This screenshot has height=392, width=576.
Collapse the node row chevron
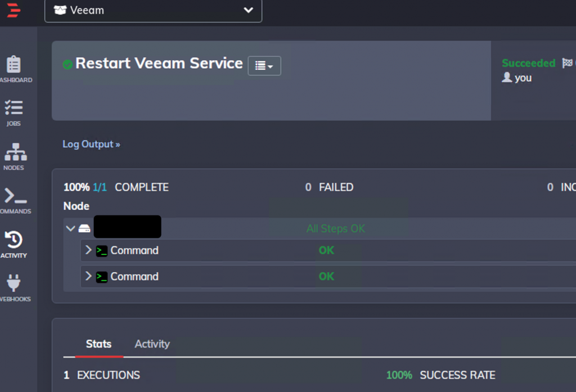coord(70,228)
